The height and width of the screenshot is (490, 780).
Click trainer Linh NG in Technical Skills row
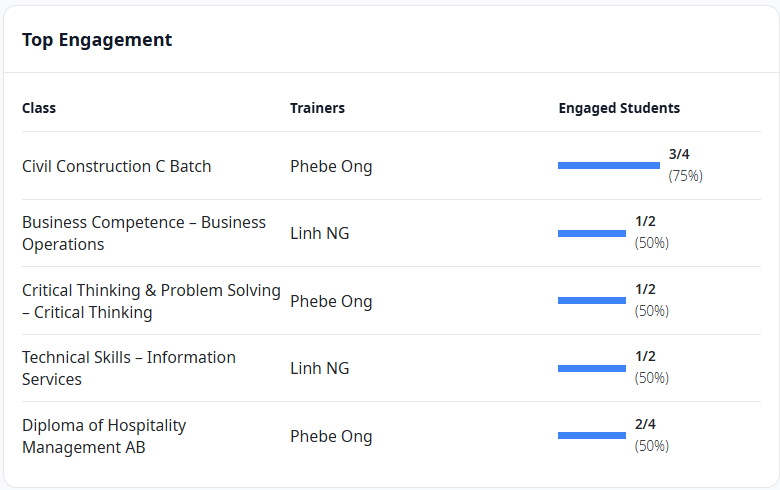coord(320,368)
